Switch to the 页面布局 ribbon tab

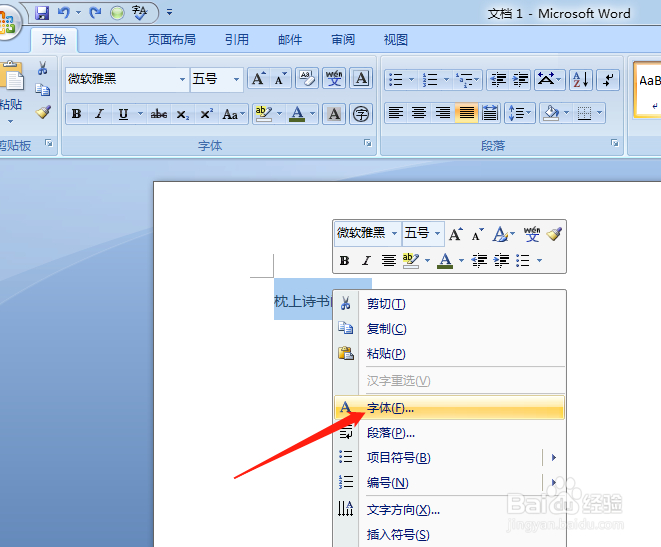tap(172, 40)
